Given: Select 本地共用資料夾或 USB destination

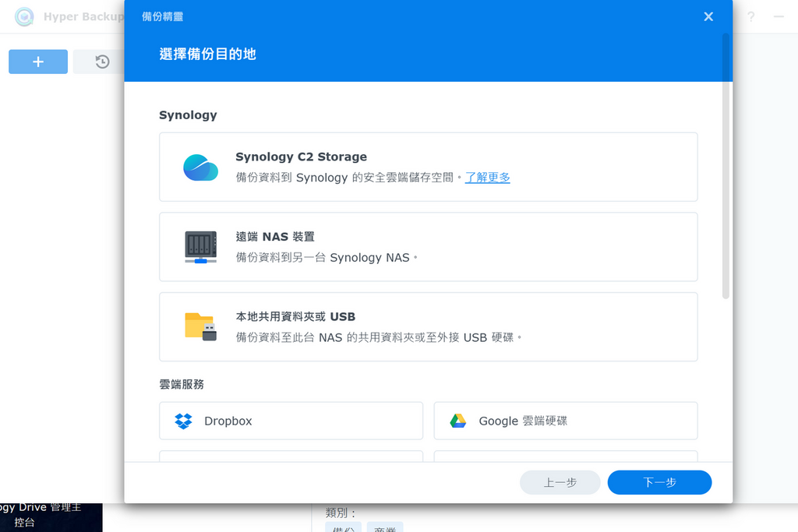Looking at the screenshot, I should (x=429, y=326).
